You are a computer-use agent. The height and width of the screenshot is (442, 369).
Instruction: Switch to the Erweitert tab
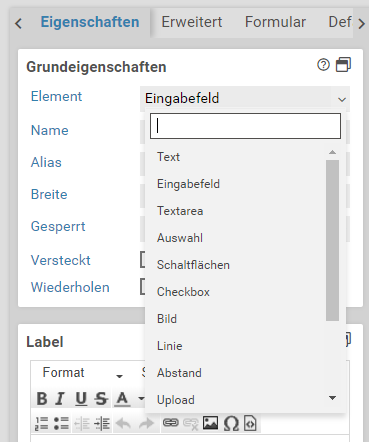[x=192, y=22]
